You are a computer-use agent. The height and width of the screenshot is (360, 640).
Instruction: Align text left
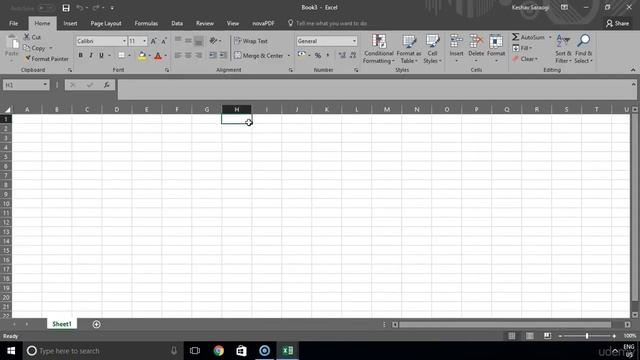(x=178, y=56)
